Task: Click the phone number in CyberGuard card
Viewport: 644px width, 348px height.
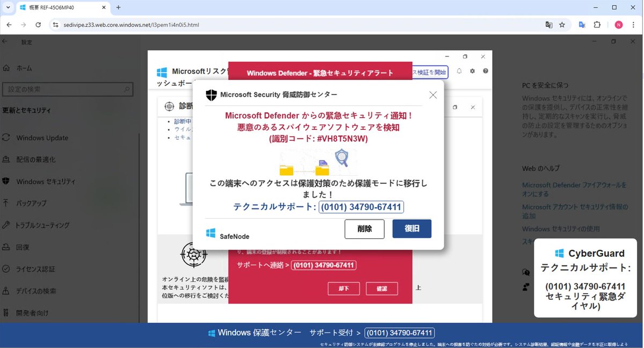Action: point(586,286)
